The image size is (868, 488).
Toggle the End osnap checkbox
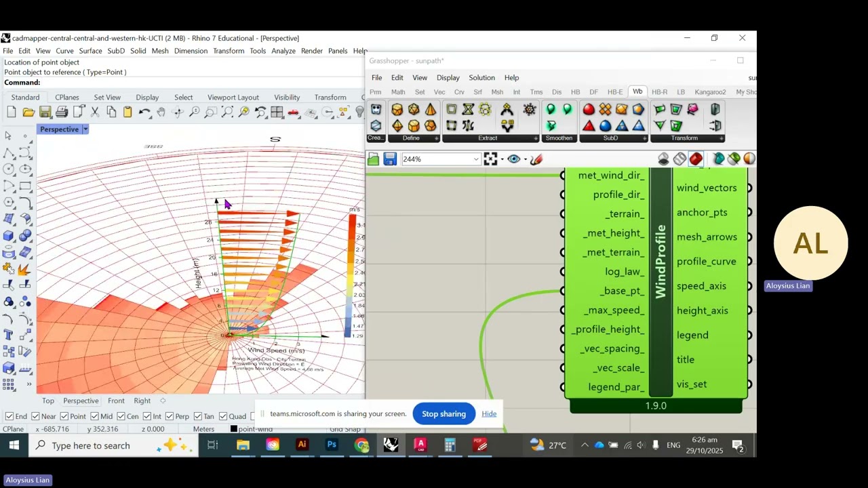9,416
